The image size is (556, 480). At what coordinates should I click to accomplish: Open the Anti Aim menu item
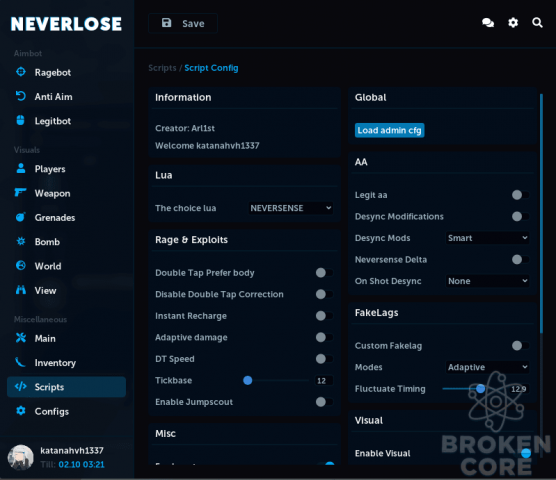point(54,96)
